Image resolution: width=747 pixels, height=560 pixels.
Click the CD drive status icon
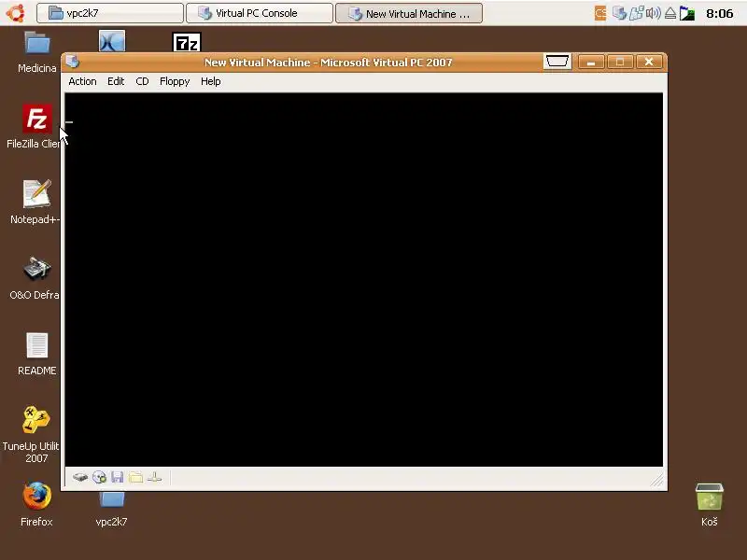pyautogui.click(x=99, y=477)
